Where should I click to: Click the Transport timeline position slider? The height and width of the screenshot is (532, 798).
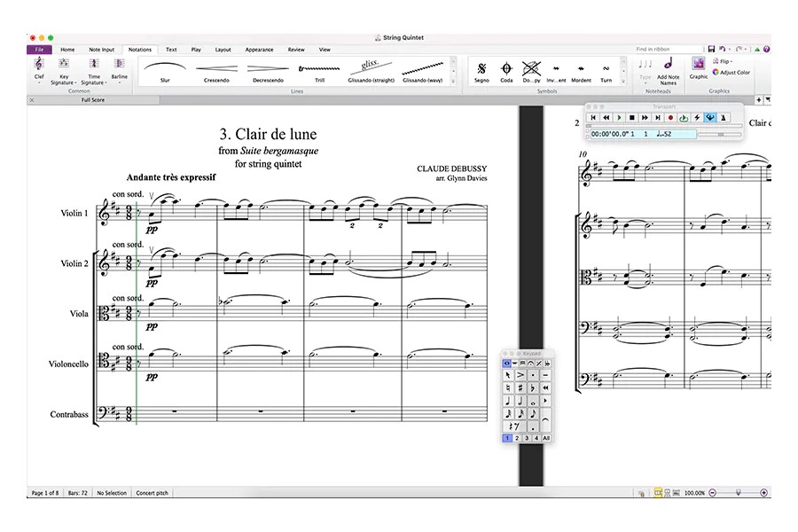(664, 126)
